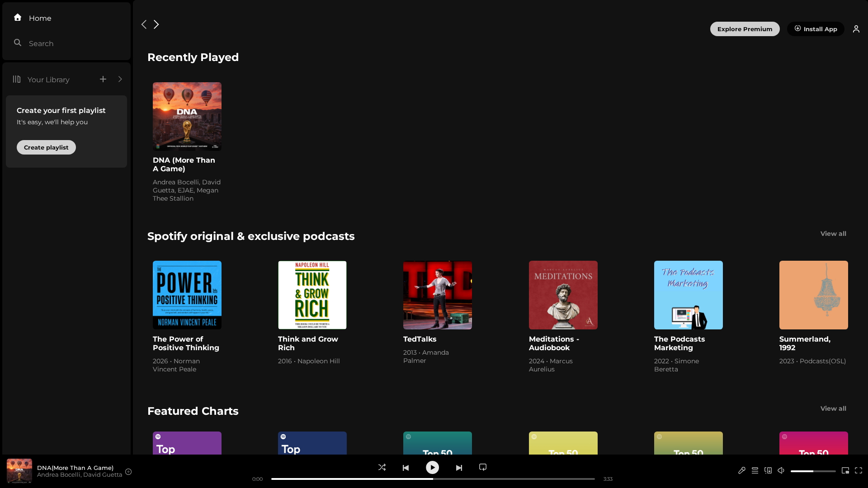The width and height of the screenshot is (868, 488).
Task: Toggle the mini player icon
Action: point(845,471)
